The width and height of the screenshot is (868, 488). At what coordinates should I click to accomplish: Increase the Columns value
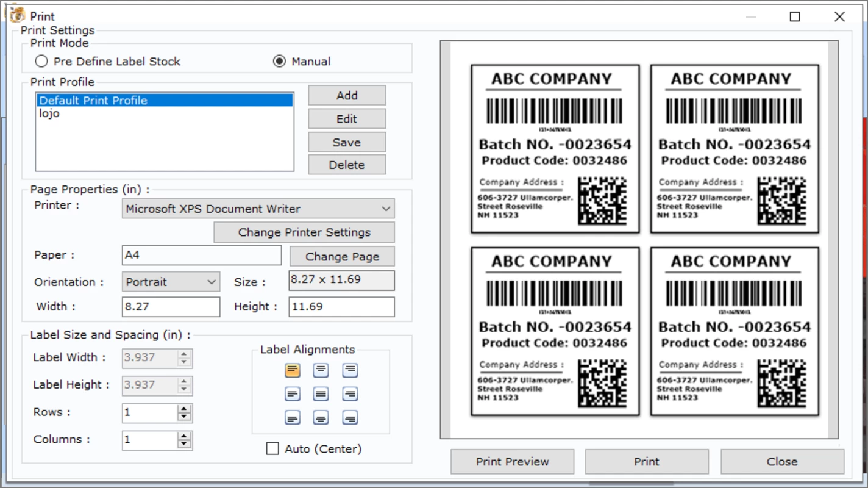(x=184, y=436)
